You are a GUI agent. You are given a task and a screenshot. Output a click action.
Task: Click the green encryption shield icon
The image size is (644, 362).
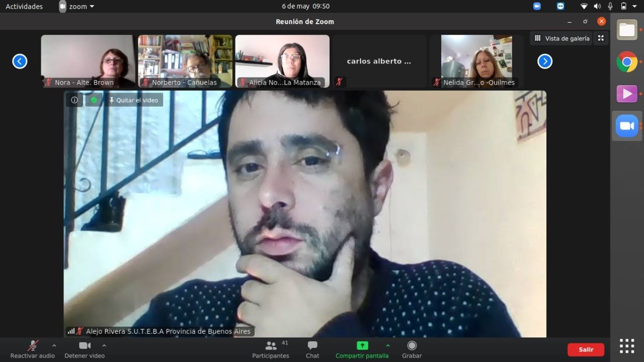point(94,100)
